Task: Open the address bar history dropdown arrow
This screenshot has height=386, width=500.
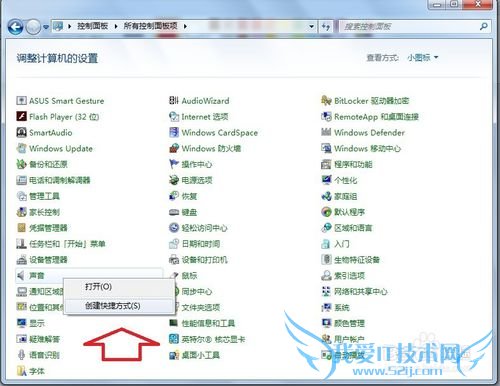Action: click(311, 26)
